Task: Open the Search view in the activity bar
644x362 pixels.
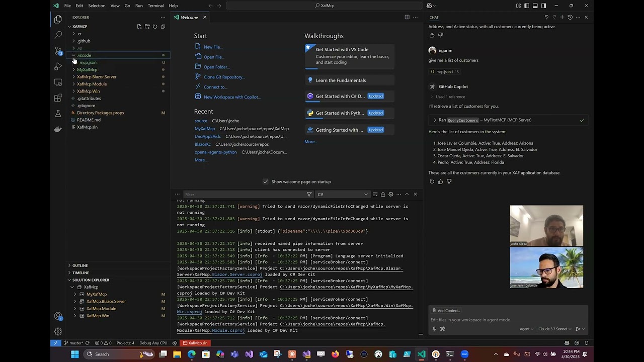Action: [58, 35]
